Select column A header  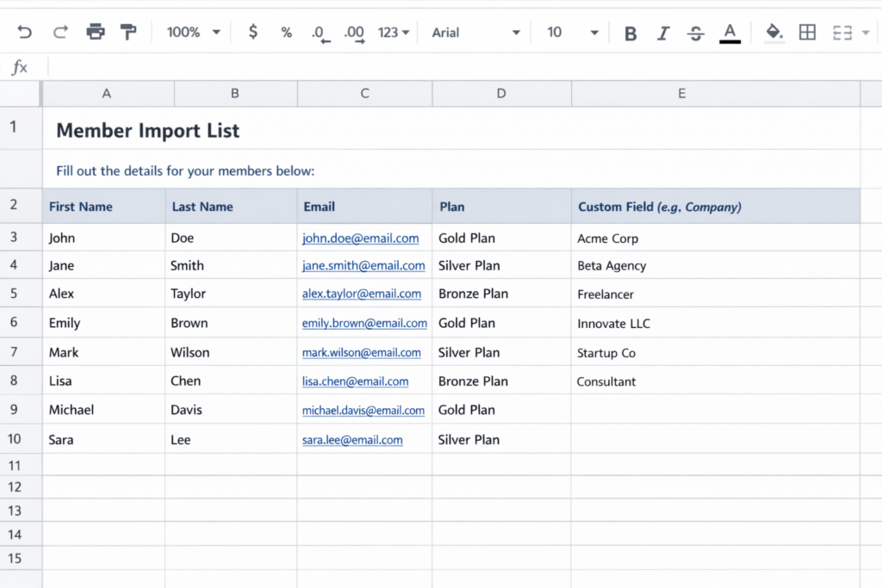pyautogui.click(x=106, y=93)
